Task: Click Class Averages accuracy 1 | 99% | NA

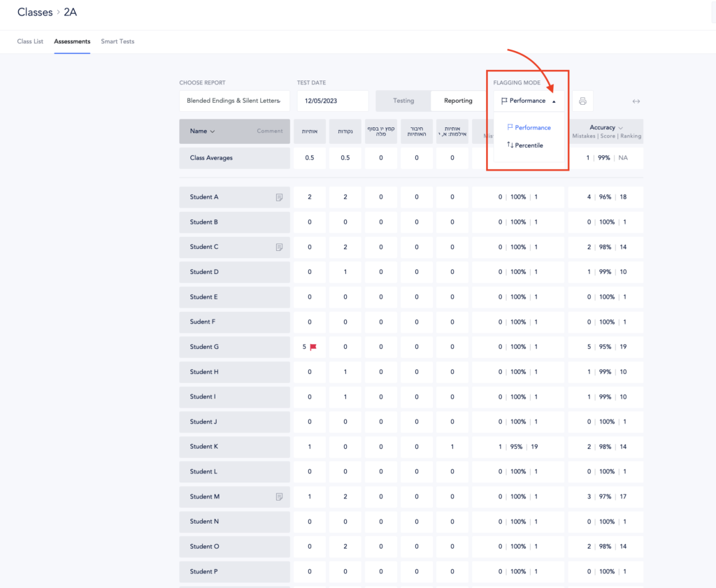Action: [606, 158]
